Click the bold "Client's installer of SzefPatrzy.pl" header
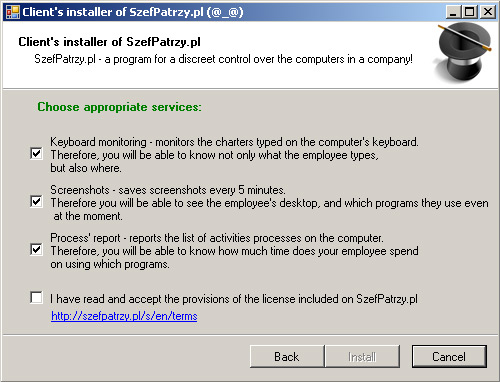 pos(109,42)
